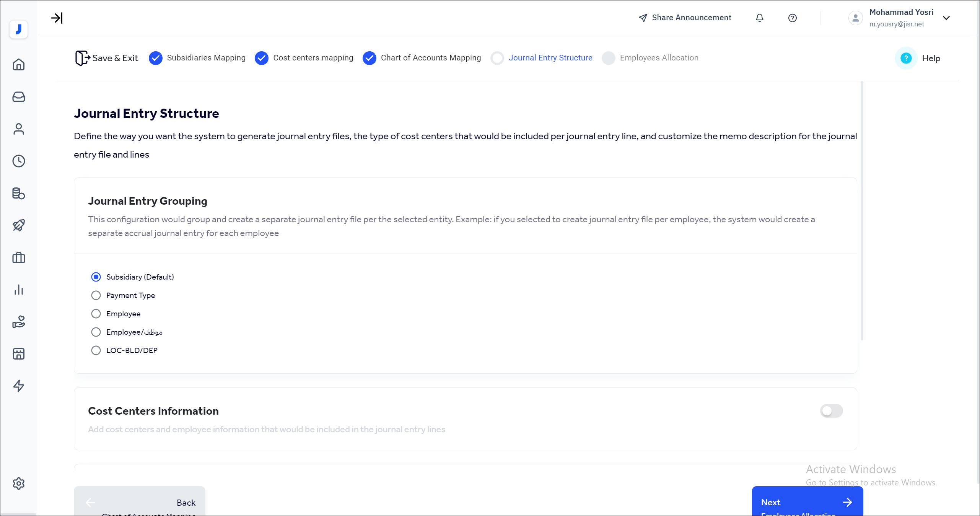Image resolution: width=980 pixels, height=516 pixels.
Task: Choose the Employee grouping option
Action: 96,313
